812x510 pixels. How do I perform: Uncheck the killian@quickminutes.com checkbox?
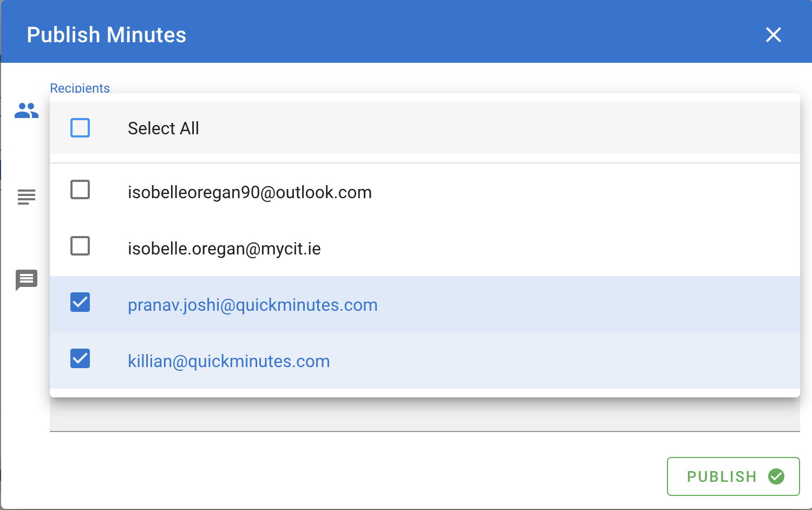point(80,358)
